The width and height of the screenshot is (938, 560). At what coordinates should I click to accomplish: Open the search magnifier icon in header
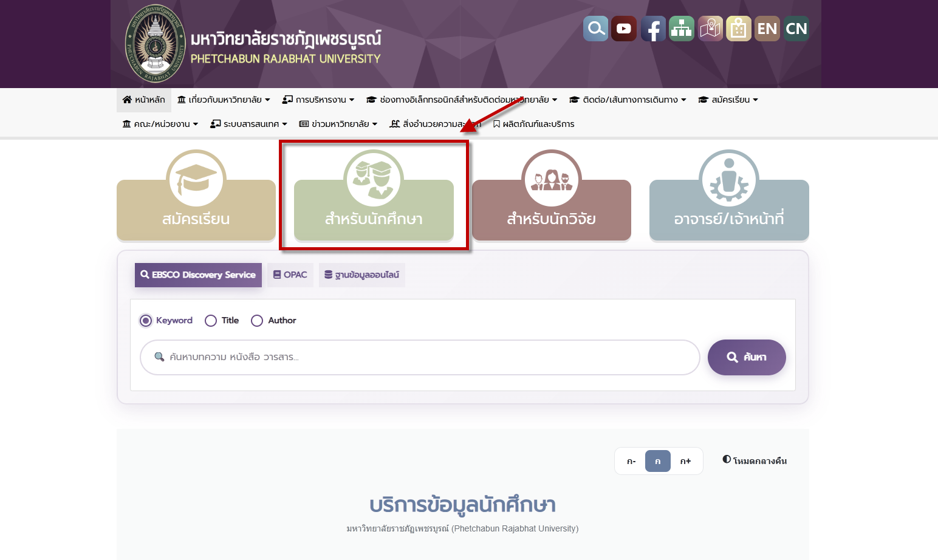[x=596, y=29]
